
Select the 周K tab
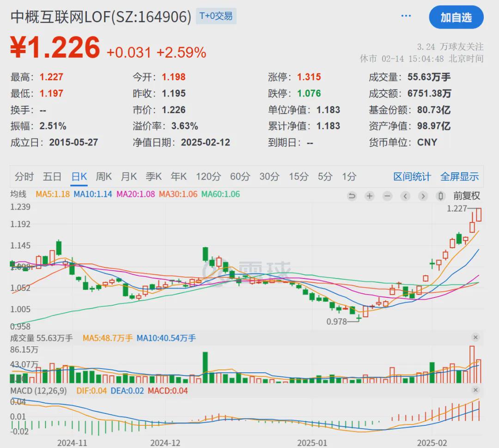pyautogui.click(x=104, y=176)
